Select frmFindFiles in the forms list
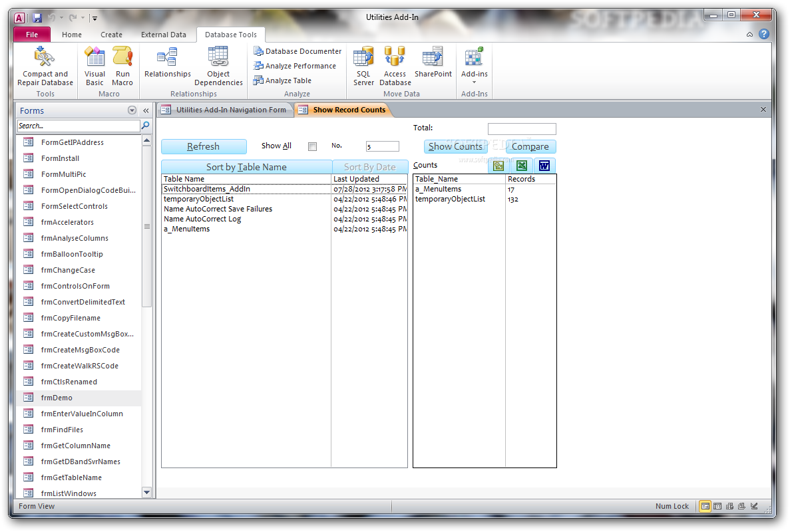Screen dimensions: 790x532 (x=79, y=430)
